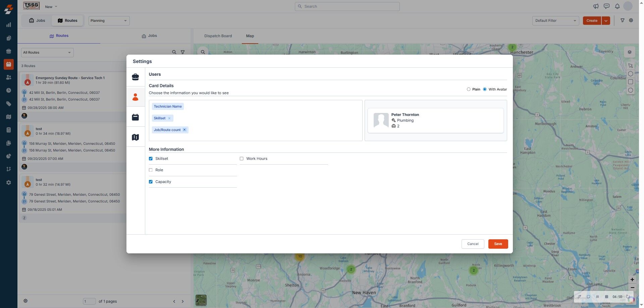Open the documents icon in left sidebar
The height and width of the screenshot is (308, 644).
pyautogui.click(x=9, y=143)
